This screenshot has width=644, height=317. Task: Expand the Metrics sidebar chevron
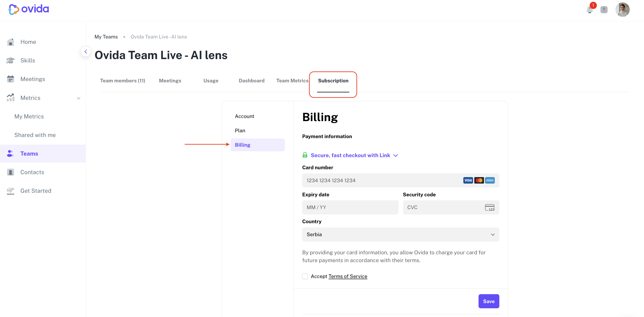(x=78, y=98)
